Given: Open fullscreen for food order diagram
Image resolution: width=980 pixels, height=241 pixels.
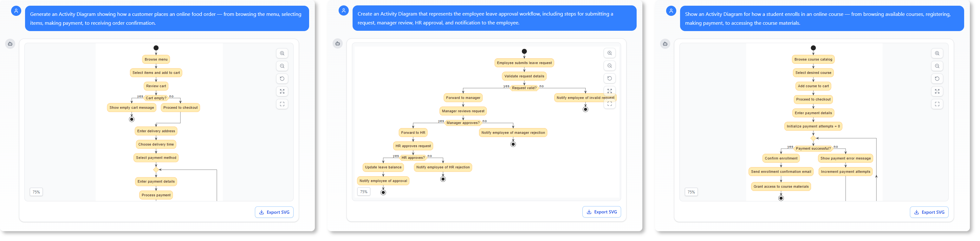Looking at the screenshot, I should click(282, 104).
